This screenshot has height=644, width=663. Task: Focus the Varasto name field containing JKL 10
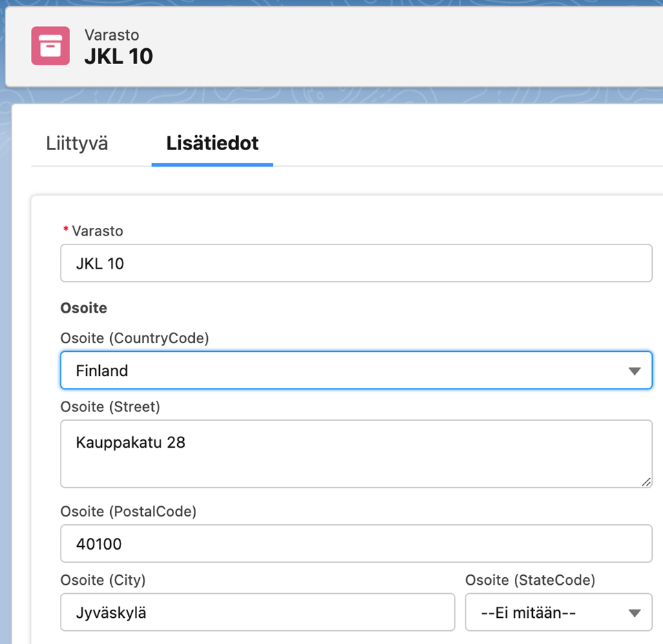click(x=356, y=263)
